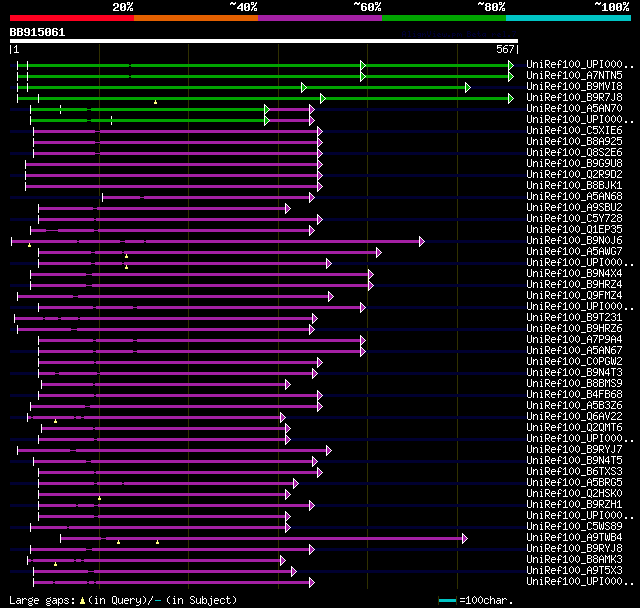Click the 567 query end position label
This screenshot has width=640, height=608.
(x=505, y=49)
